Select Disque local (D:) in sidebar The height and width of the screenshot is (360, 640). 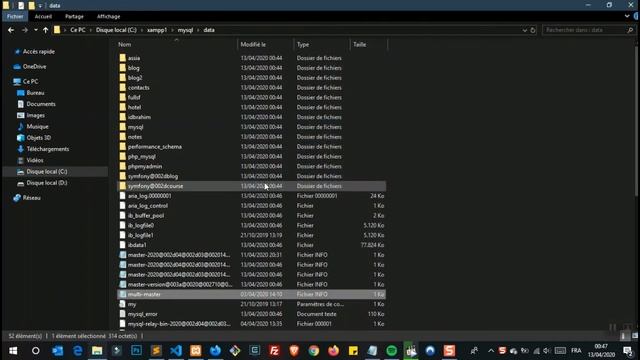(47, 183)
